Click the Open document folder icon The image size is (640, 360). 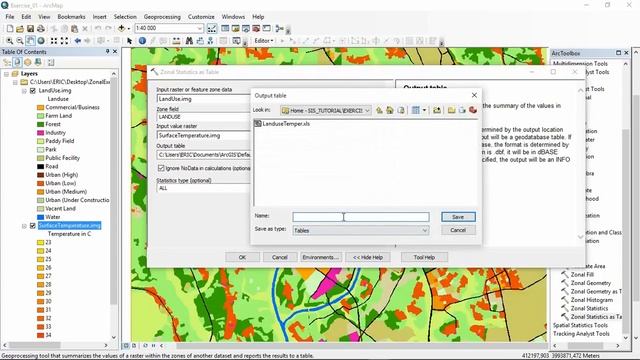20,29
